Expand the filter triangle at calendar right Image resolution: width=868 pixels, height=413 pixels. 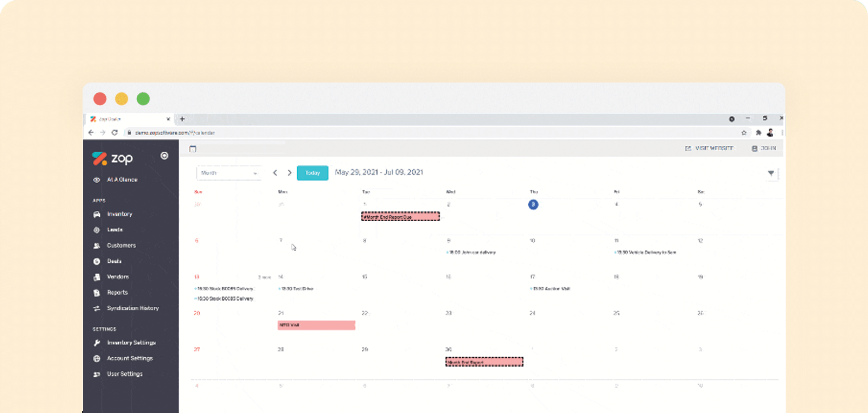(771, 173)
